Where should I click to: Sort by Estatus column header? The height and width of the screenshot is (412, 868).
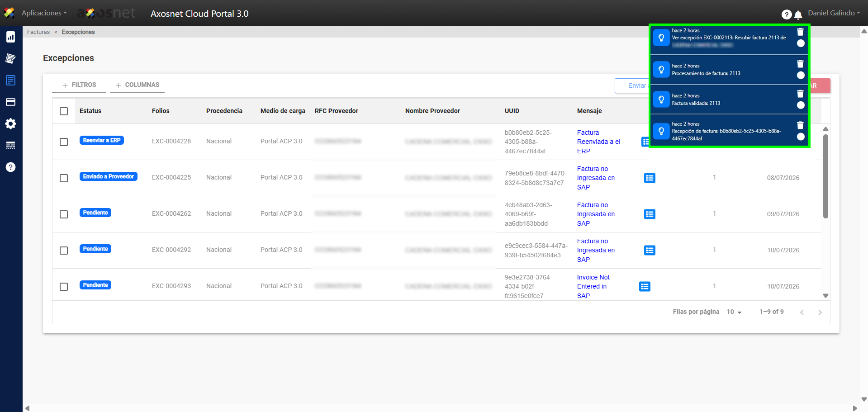[x=90, y=111]
